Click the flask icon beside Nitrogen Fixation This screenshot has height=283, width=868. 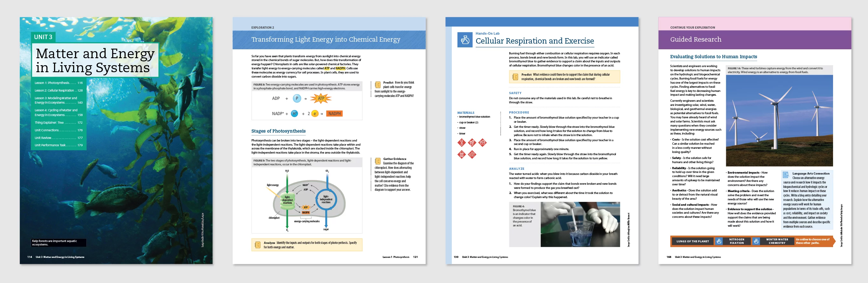tap(719, 241)
